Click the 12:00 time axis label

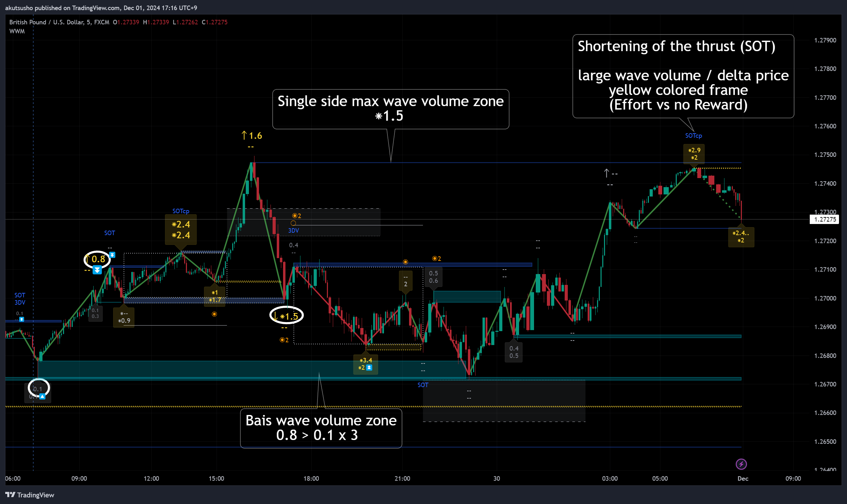pyautogui.click(x=151, y=479)
